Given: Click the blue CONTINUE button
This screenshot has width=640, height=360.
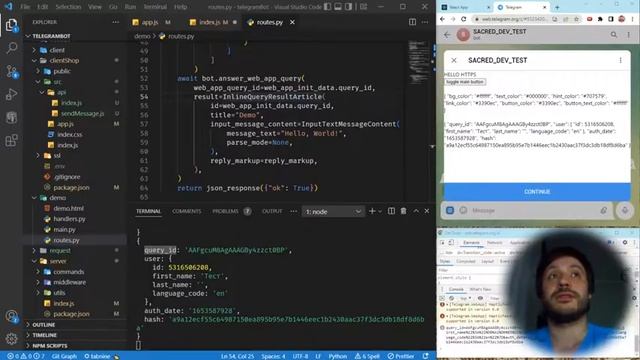Looking at the screenshot, I should coord(537,191).
